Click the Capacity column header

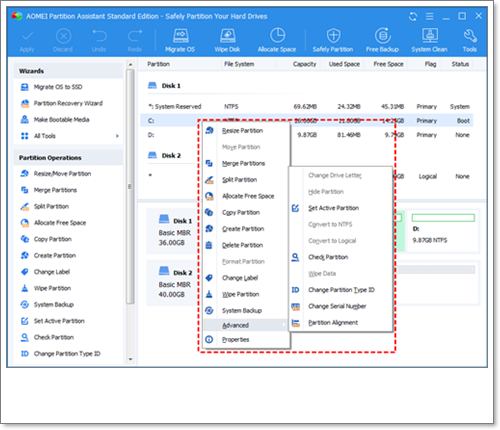304,64
